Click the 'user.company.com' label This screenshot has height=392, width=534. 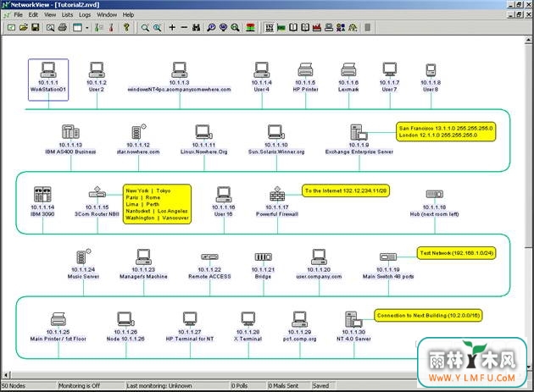319,277
